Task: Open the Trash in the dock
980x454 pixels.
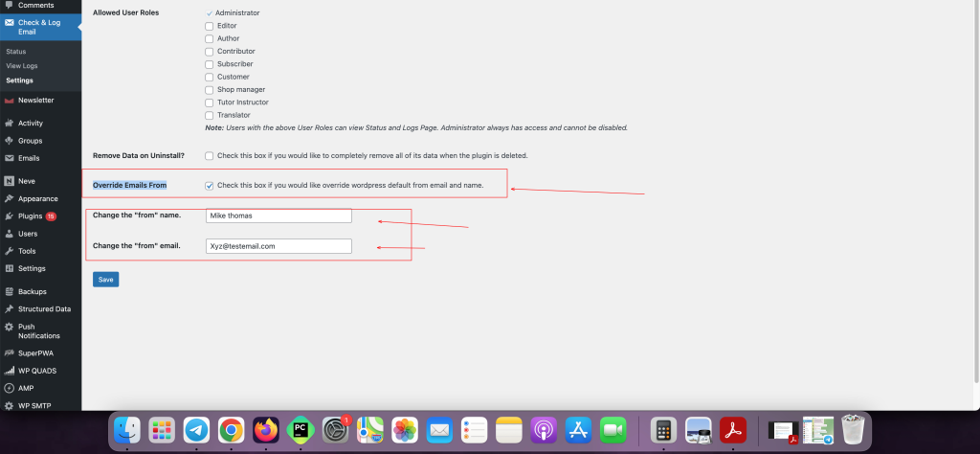Action: coord(853,430)
